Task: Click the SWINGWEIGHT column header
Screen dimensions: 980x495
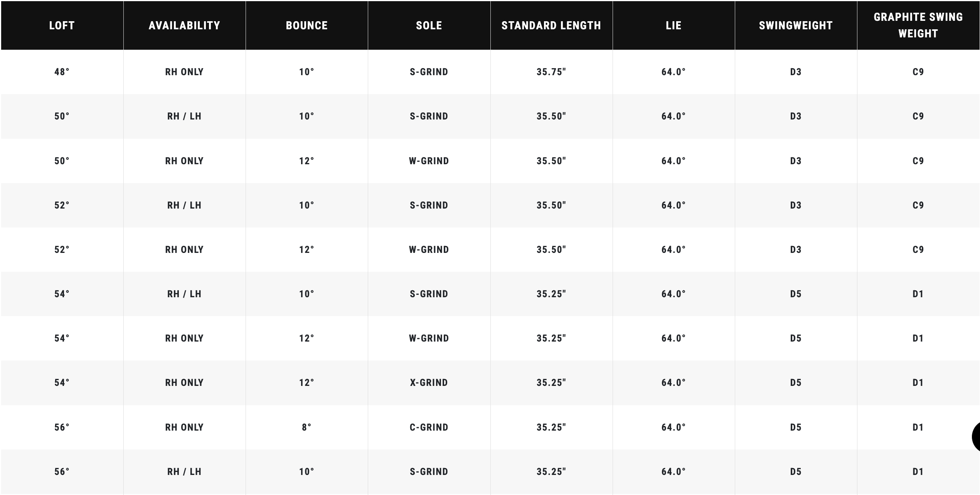Action: [x=796, y=25]
